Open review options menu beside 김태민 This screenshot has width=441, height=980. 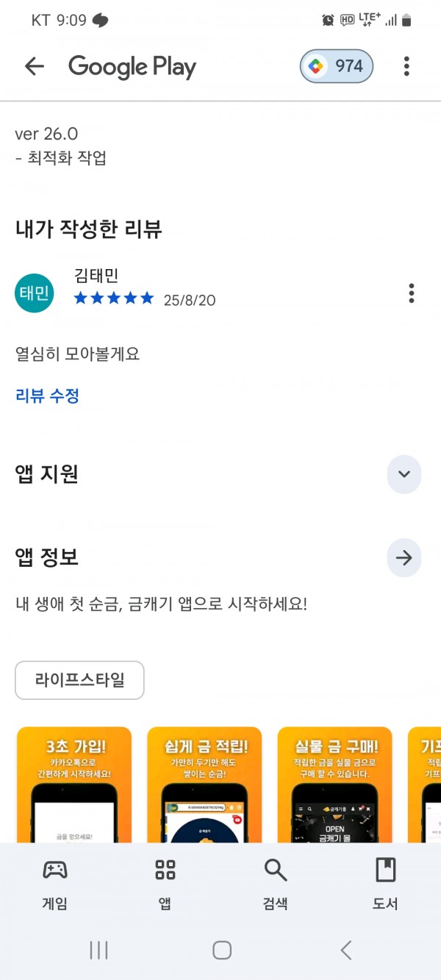click(x=411, y=293)
